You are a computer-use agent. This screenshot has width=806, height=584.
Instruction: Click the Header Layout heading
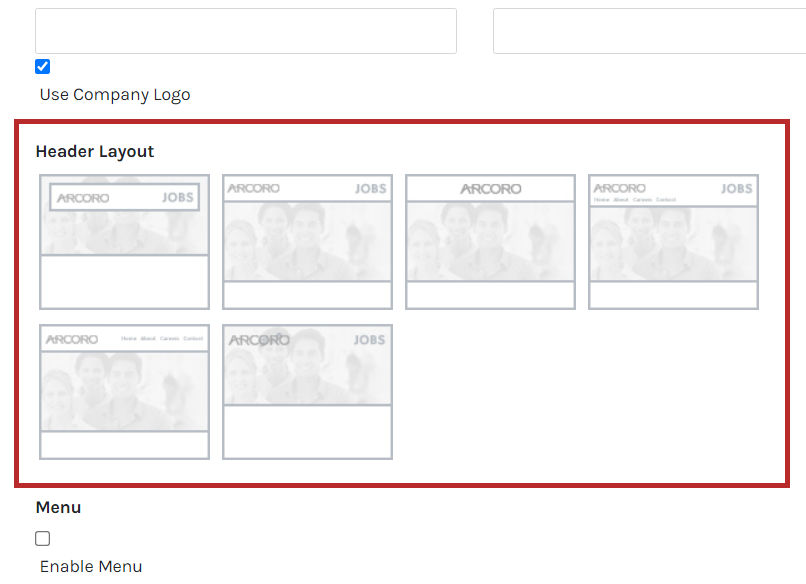[95, 152]
